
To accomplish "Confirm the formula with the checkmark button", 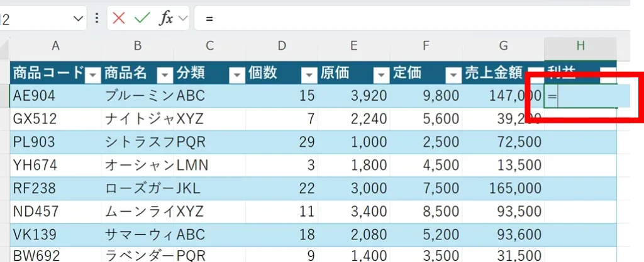I will click(x=142, y=18).
